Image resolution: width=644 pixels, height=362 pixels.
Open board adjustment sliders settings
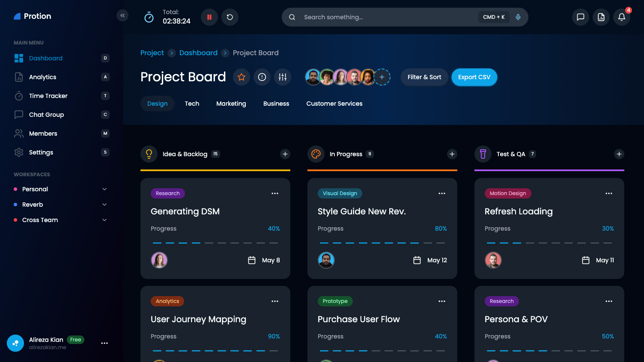tap(283, 77)
